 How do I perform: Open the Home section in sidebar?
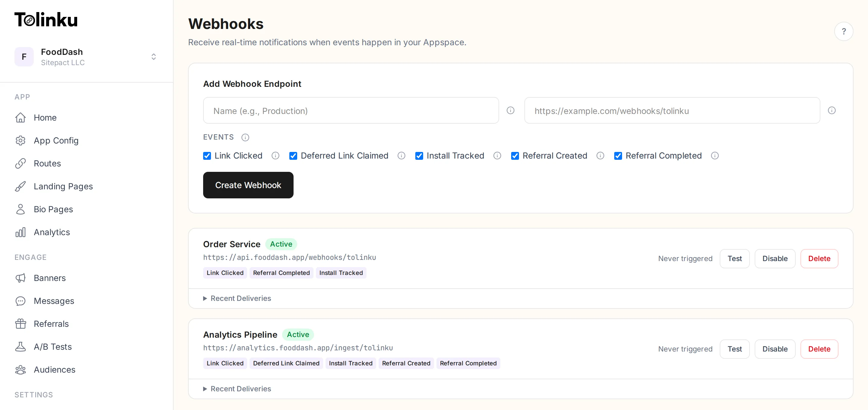45,117
